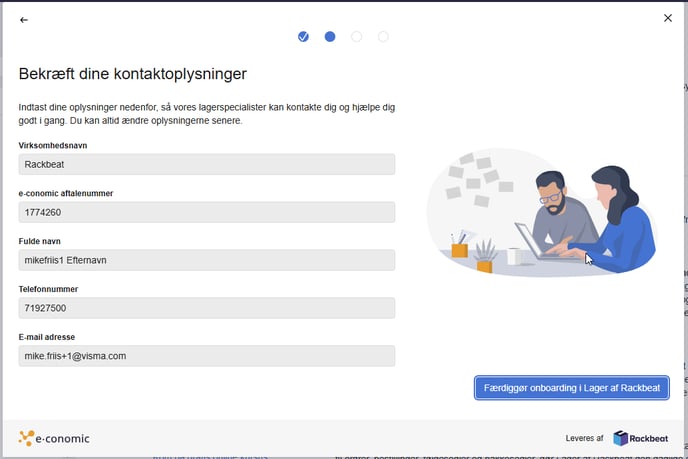The width and height of the screenshot is (688, 459).
Task: Click the active second step indicator
Action: point(330,37)
